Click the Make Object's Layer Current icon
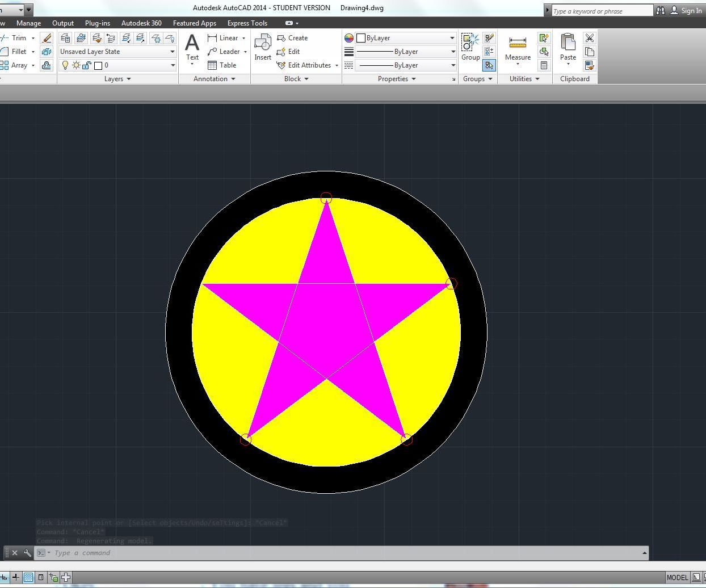The image size is (706, 588). [81, 38]
